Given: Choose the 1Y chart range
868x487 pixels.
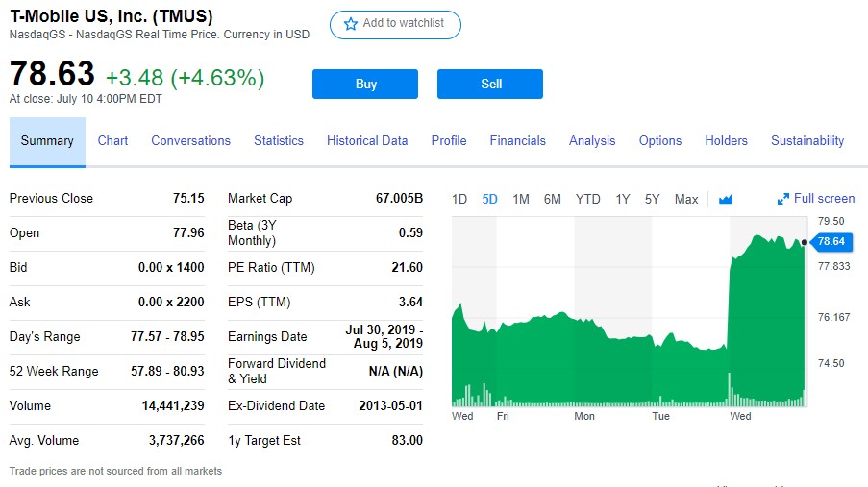Looking at the screenshot, I should [x=623, y=199].
